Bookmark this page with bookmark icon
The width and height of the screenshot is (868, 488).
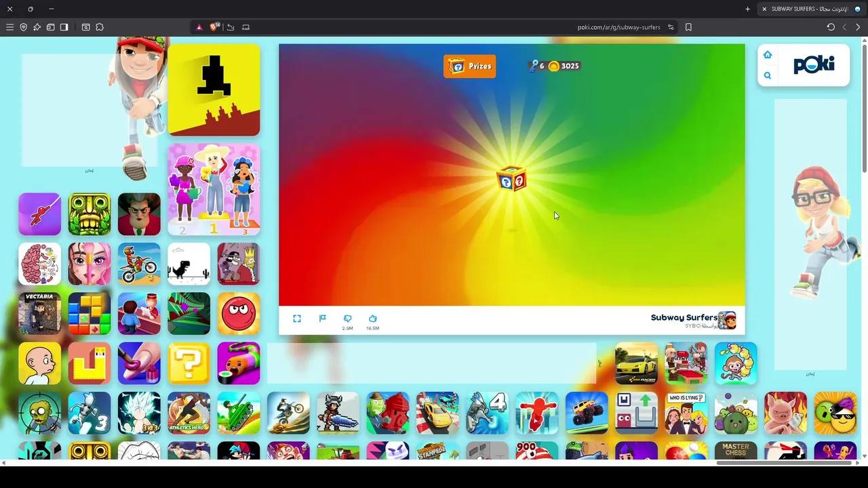point(688,27)
